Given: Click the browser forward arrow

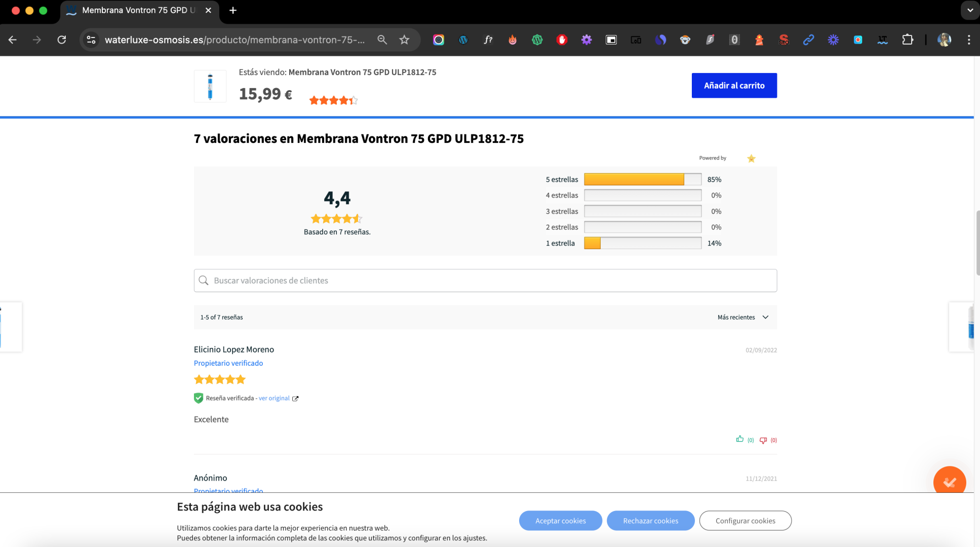Looking at the screenshot, I should point(37,40).
